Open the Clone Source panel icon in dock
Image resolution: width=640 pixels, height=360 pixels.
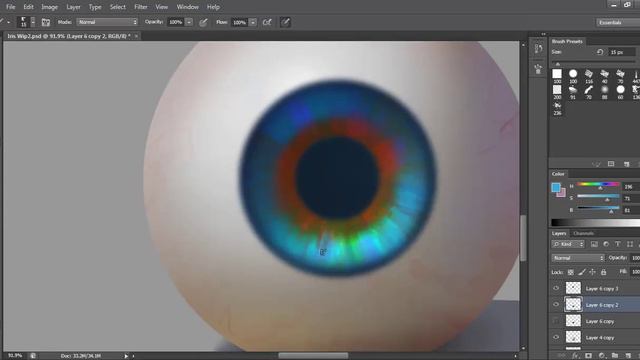pos(538,69)
